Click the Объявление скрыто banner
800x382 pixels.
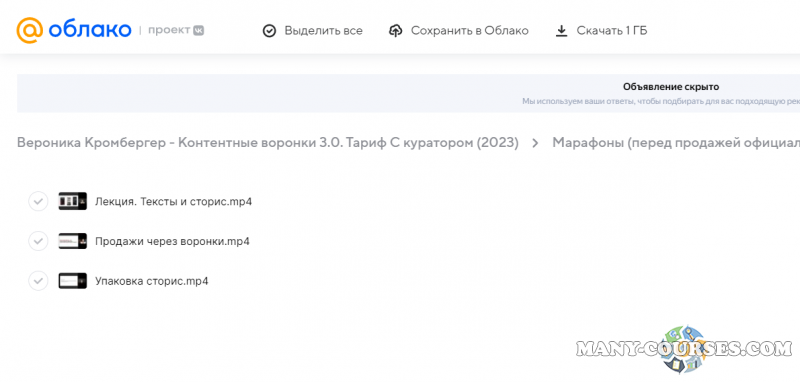(x=408, y=93)
